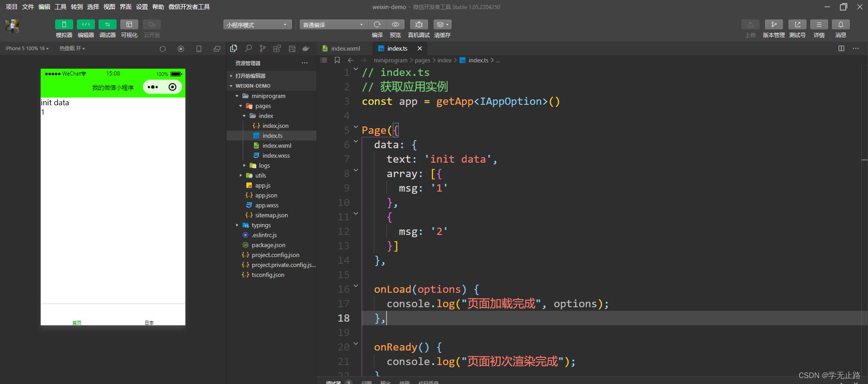Click the bookmark icon above editor
Image resolution: width=868 pixels, height=384 pixels.
coord(337,60)
